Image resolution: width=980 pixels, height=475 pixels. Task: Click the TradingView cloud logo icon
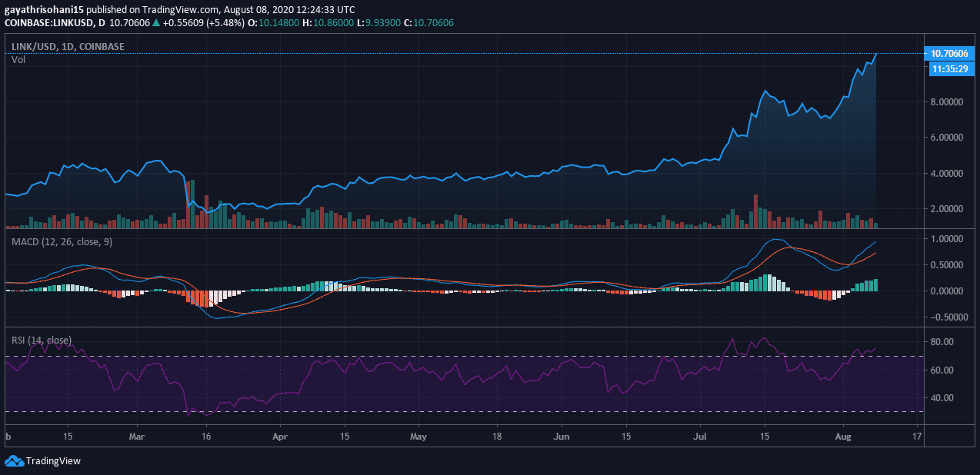[x=14, y=461]
